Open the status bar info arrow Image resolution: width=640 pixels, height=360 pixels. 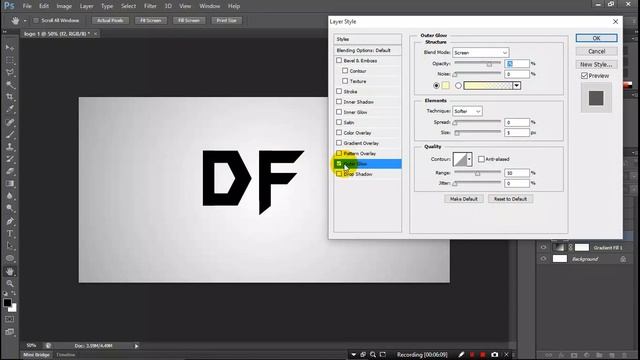[136, 346]
